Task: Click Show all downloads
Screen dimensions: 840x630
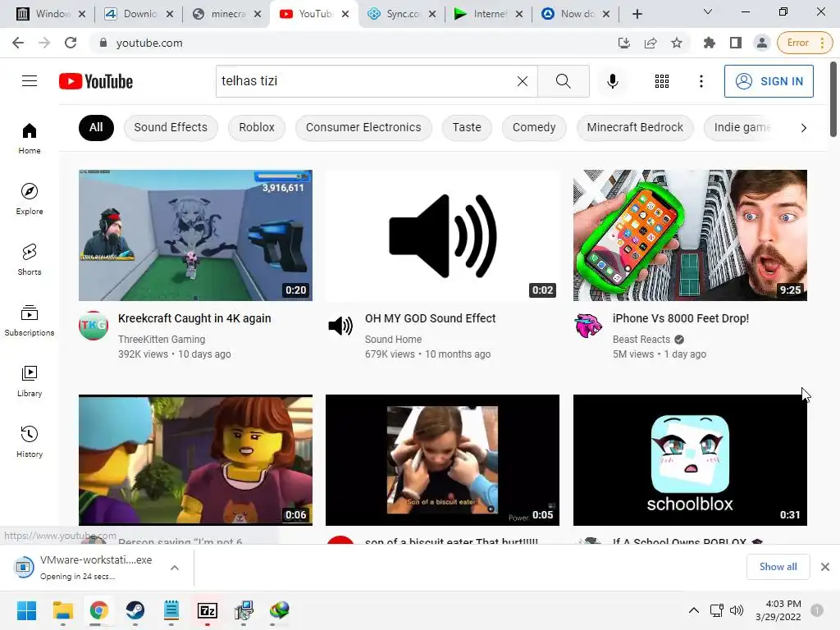Action: click(778, 567)
